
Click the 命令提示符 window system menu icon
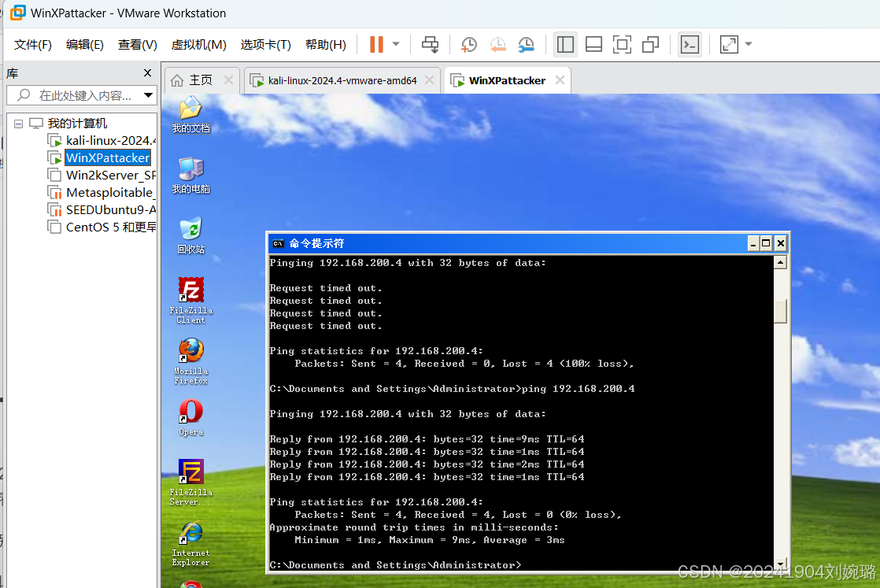coord(278,243)
